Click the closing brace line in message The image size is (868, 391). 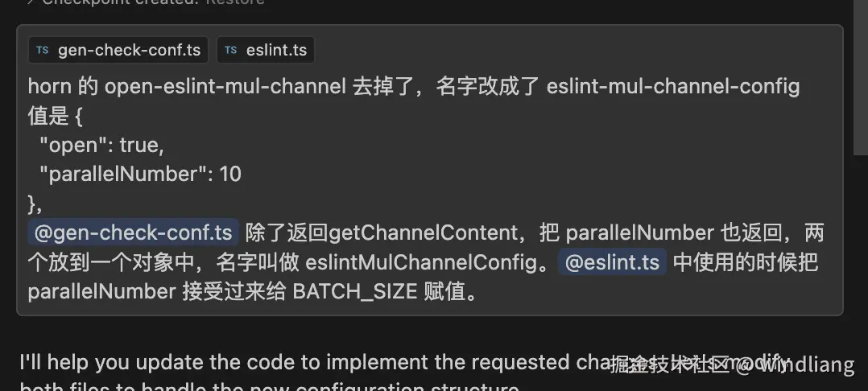pyautogui.click(x=35, y=204)
